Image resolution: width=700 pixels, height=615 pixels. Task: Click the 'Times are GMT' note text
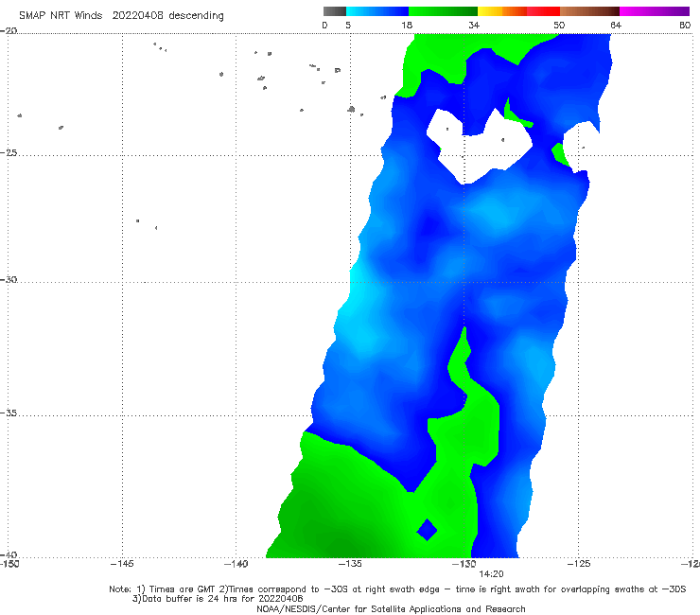tap(183, 589)
